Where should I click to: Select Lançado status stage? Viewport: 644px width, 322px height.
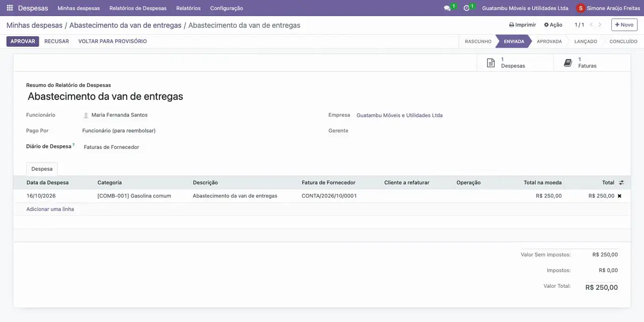[586, 41]
